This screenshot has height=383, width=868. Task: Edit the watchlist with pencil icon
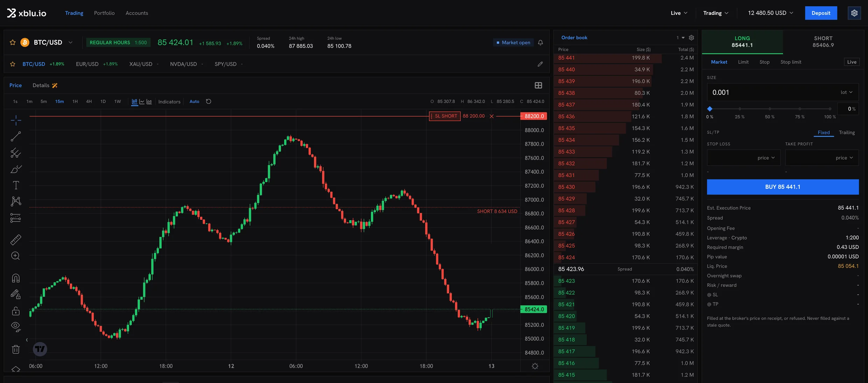click(x=540, y=64)
